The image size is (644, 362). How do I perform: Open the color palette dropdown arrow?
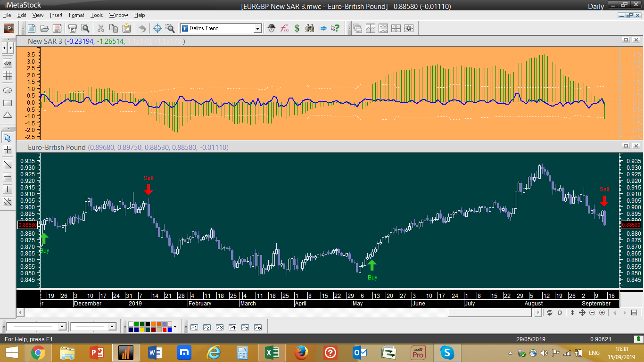coord(175,327)
